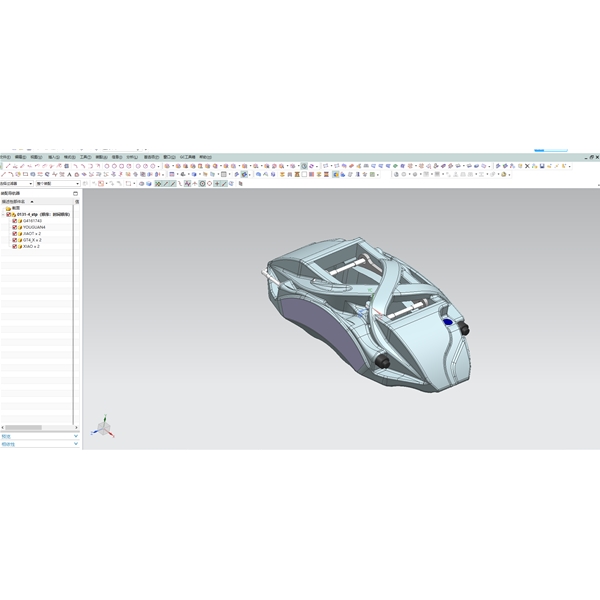Click the yellow component icon beside YOUGUAN4

pos(20,227)
